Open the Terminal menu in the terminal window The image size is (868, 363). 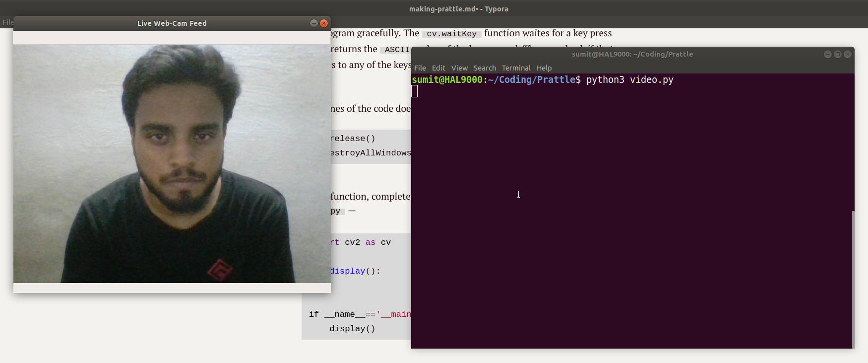pyautogui.click(x=516, y=68)
